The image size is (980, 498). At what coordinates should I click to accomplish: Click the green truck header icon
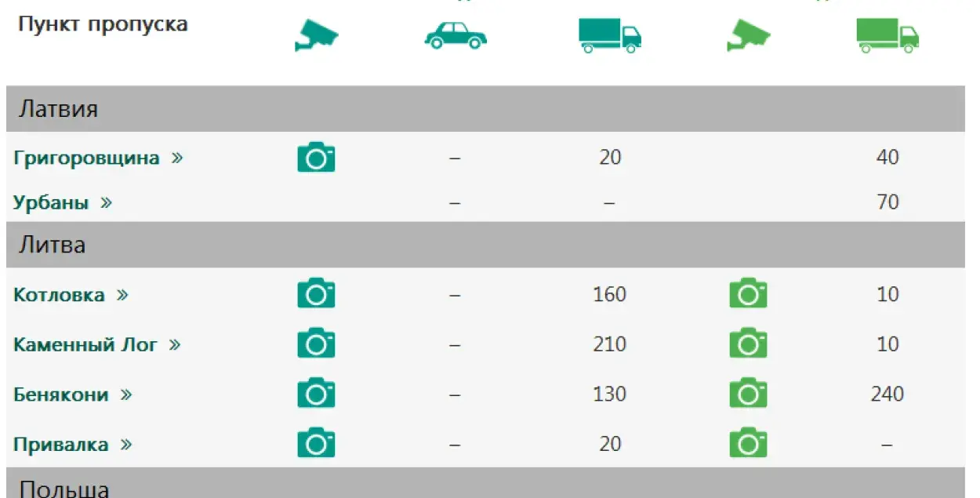(x=887, y=35)
